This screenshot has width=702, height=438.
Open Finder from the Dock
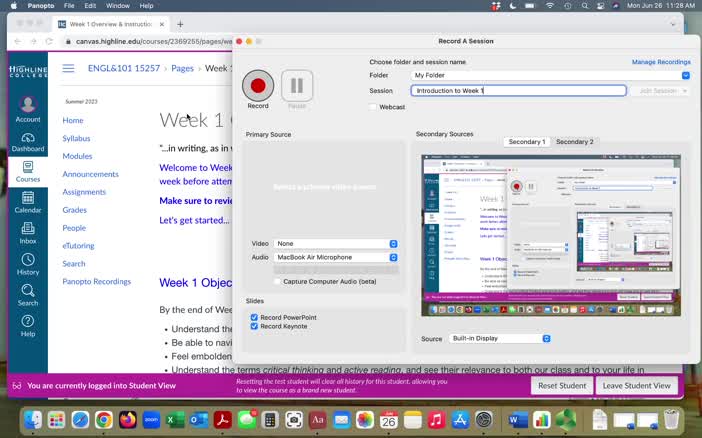point(33,420)
